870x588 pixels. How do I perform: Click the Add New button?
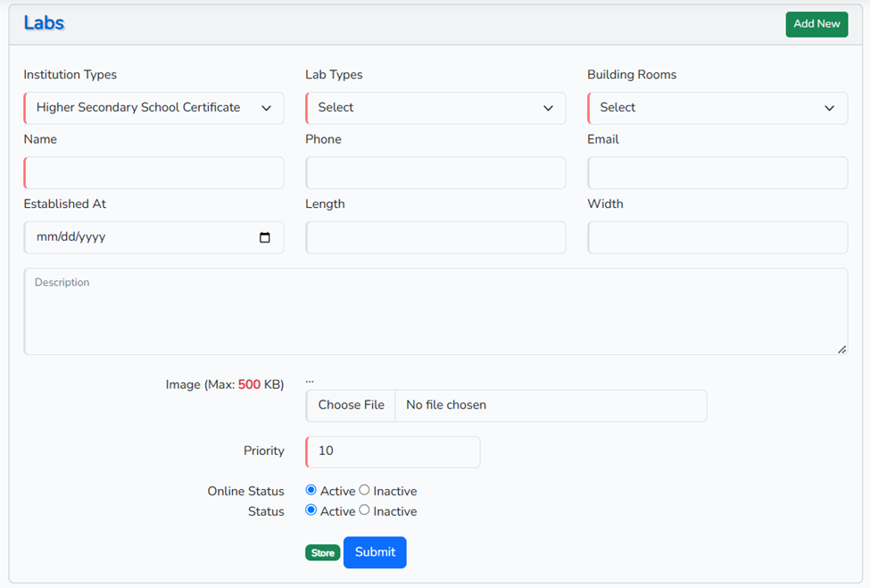816,24
